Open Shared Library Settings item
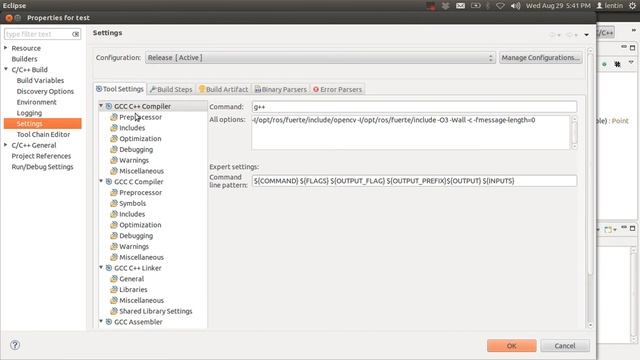This screenshot has height=360, width=640. tap(156, 311)
